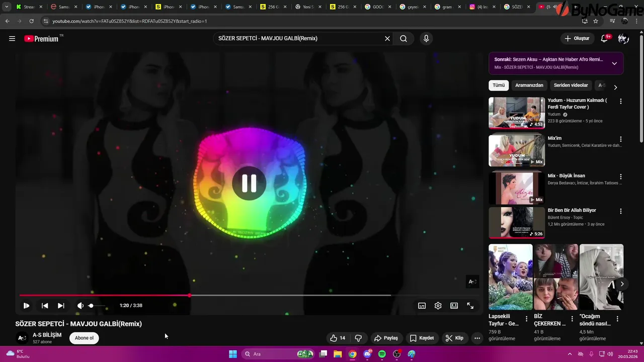This screenshot has height=362, width=644.
Task: Switch to the çeyrek browser tab
Action: (413, 7)
